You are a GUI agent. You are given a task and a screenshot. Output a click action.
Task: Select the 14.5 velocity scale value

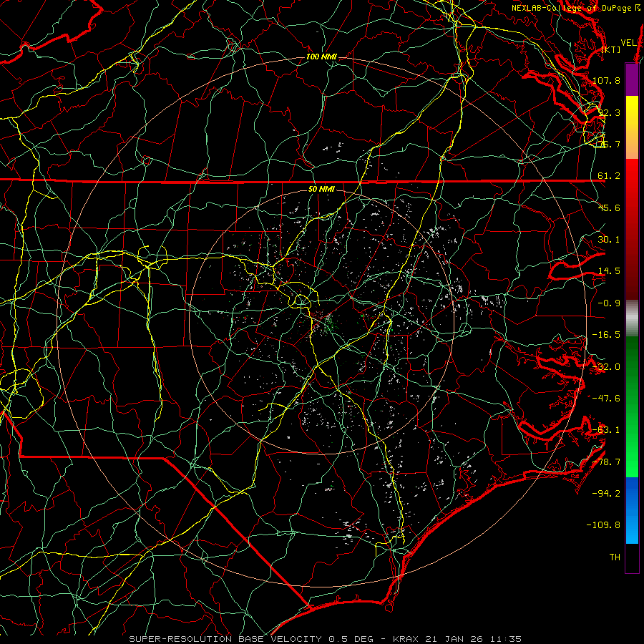[x=609, y=271]
